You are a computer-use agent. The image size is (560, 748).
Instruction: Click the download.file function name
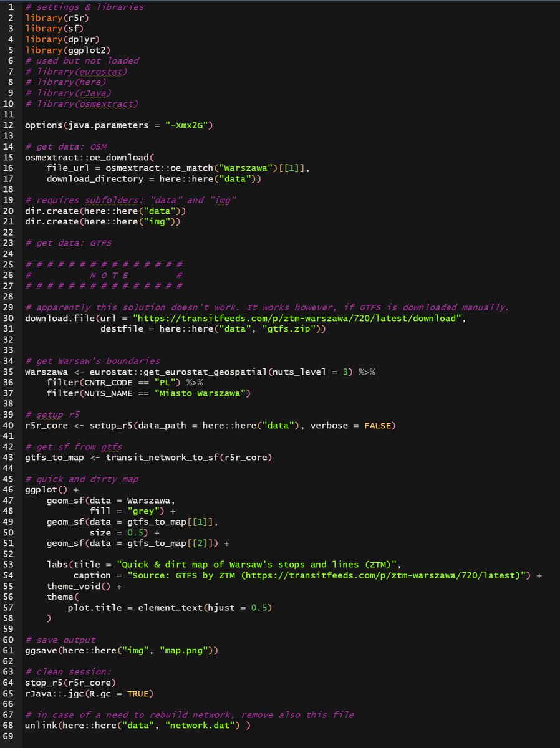click(x=60, y=318)
